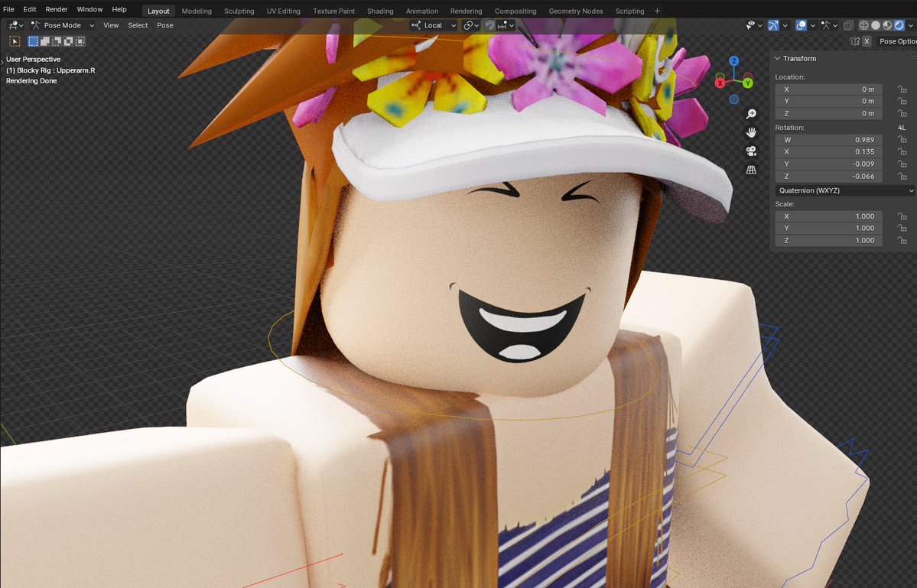917x588 pixels.
Task: Click the selectability and visibility eye icon
Action: coord(754,25)
